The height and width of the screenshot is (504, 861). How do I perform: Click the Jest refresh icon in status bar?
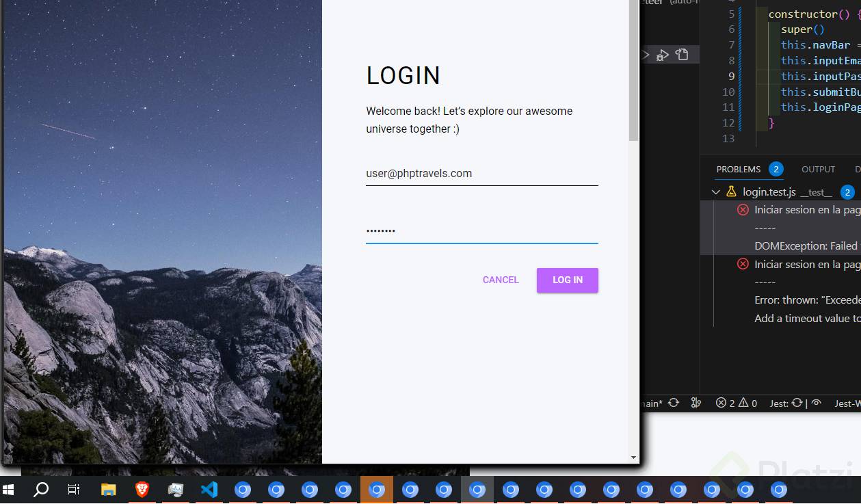pyautogui.click(x=797, y=403)
